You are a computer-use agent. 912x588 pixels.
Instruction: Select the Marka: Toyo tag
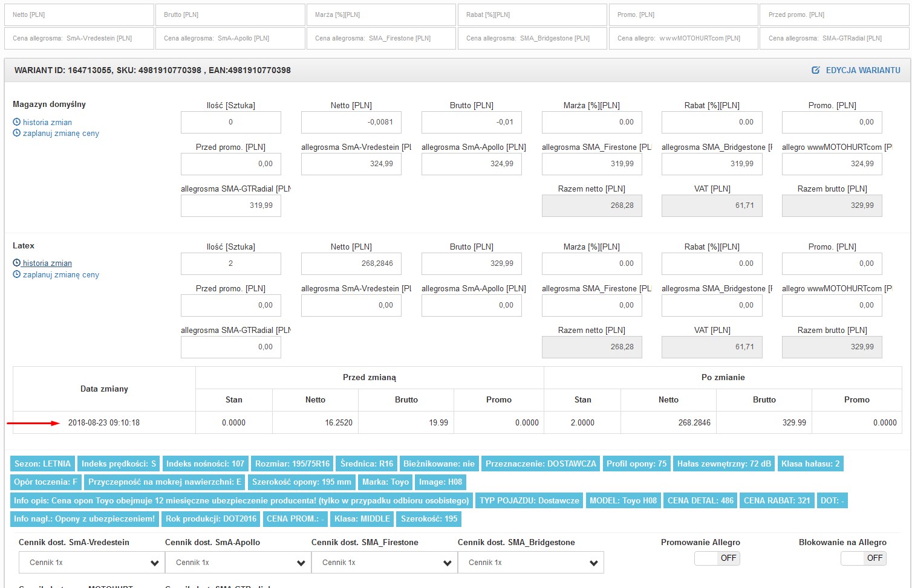(x=386, y=482)
